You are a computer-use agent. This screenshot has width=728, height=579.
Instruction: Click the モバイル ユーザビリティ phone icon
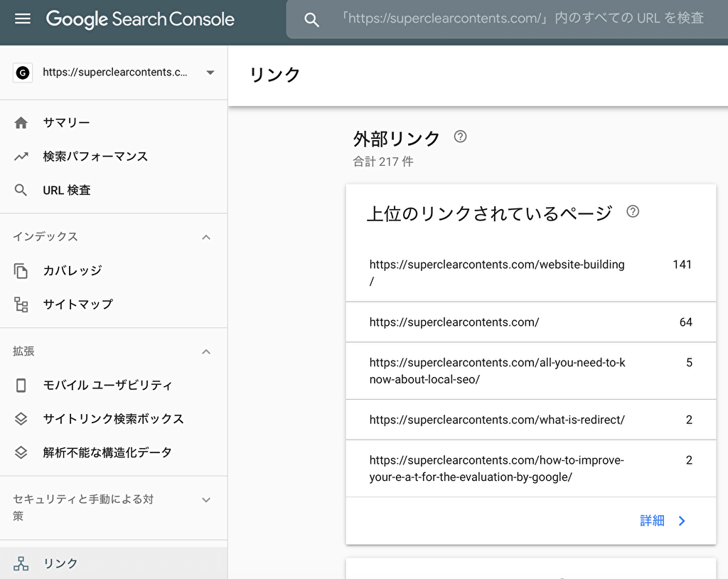[x=21, y=386]
